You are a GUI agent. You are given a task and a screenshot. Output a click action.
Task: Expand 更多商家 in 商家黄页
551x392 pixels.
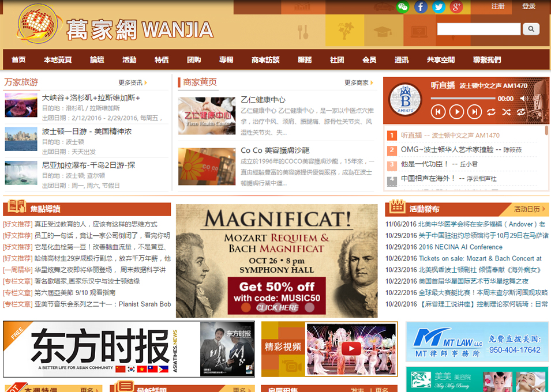[358, 83]
